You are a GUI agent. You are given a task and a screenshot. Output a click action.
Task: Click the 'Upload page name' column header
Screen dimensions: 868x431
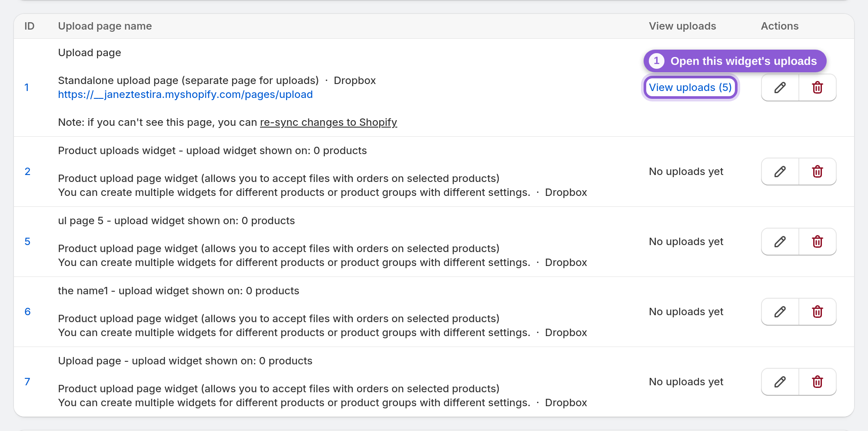[105, 26]
